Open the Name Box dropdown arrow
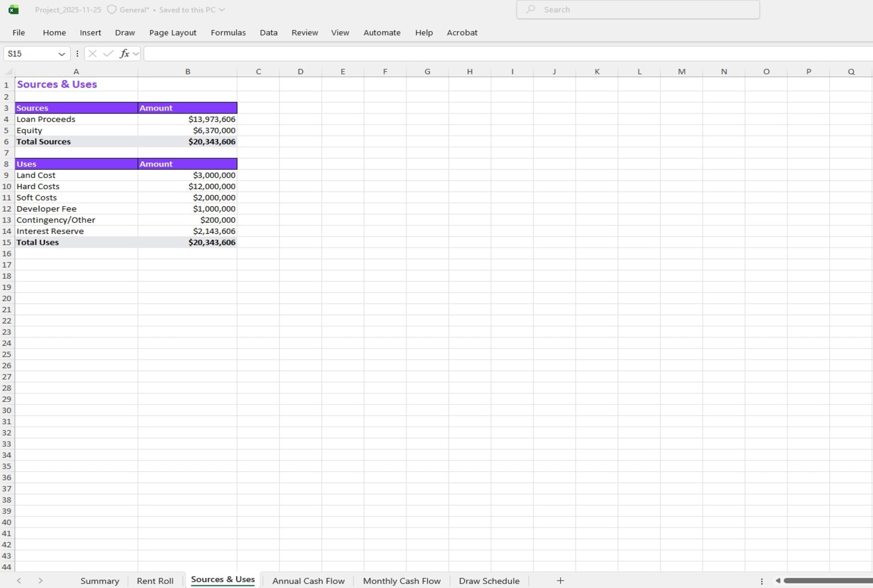Screen dimensions: 873x588 (61, 54)
